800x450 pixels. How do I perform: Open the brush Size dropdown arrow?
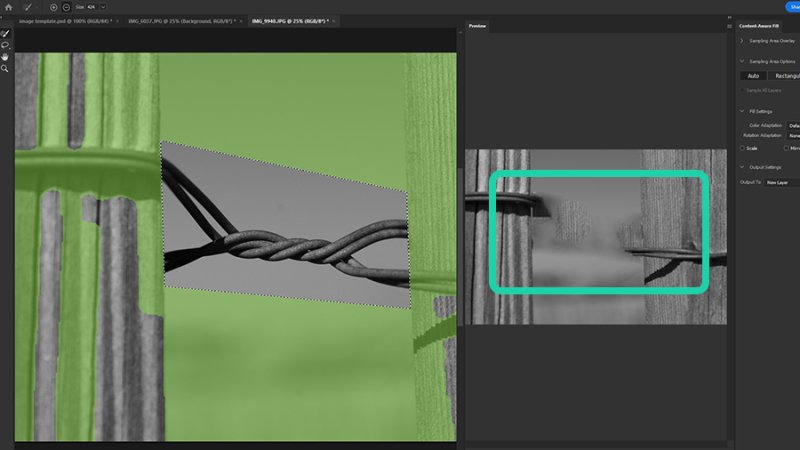103,7
